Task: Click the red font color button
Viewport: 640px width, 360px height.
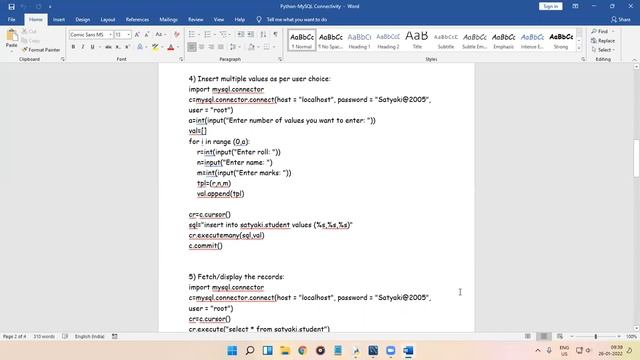Action: click(x=171, y=47)
